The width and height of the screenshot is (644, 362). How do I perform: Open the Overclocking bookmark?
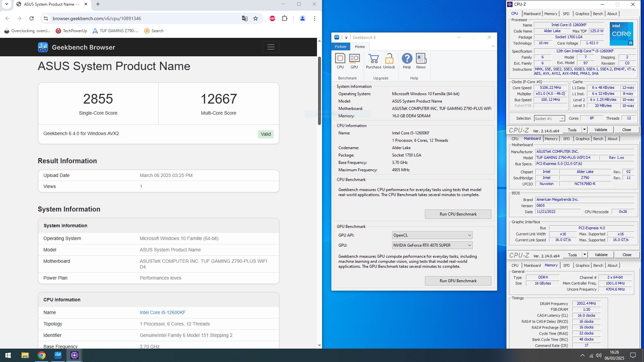27,31
